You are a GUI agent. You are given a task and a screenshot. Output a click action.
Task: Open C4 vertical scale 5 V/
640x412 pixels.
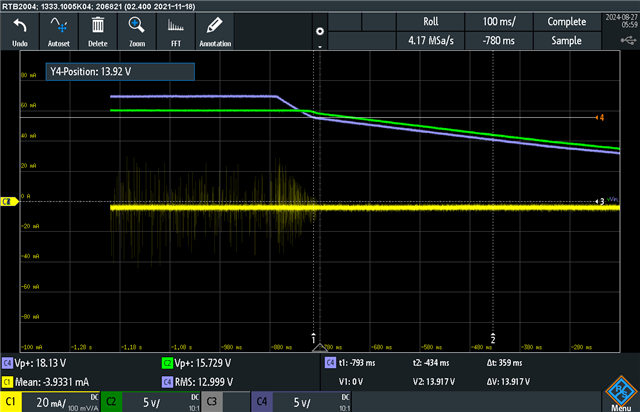point(312,402)
